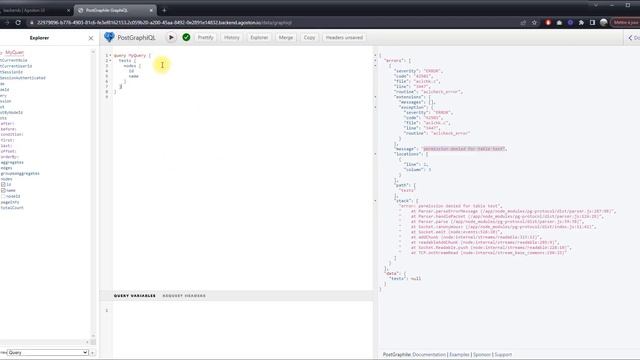Click the offset: argument in Explorer

[8, 151]
